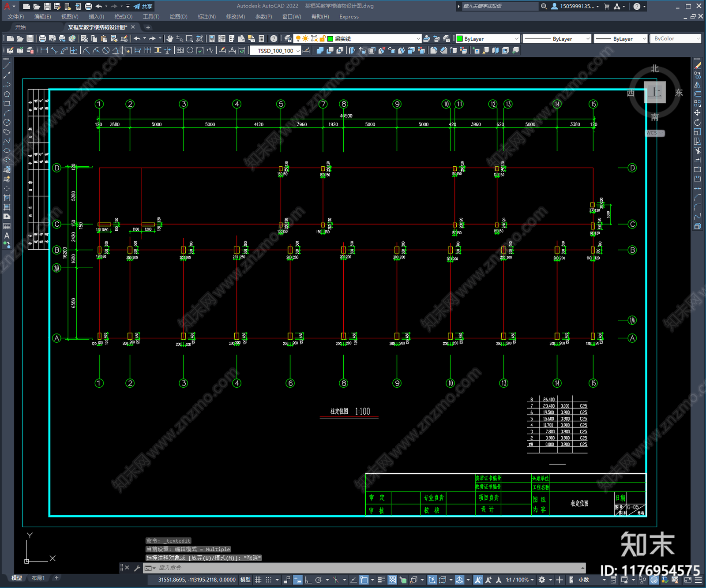The width and height of the screenshot is (706, 588).
Task: Toggle transparency display in the status bar
Action: point(392,580)
